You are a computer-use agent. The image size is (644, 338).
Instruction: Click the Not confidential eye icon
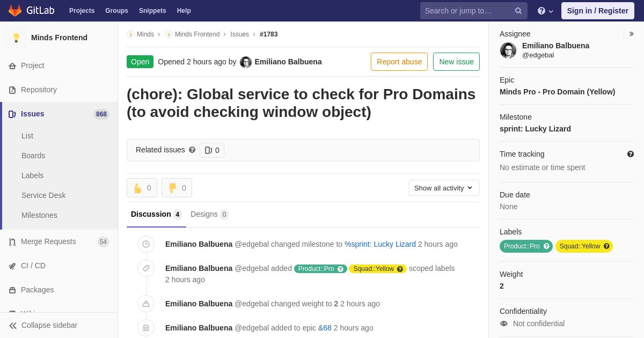(x=504, y=324)
